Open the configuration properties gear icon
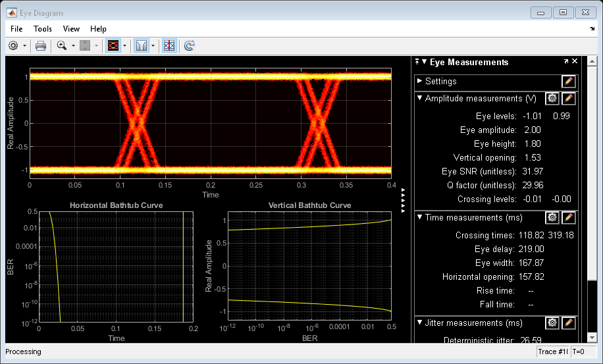This screenshot has height=364, width=603. [13, 45]
